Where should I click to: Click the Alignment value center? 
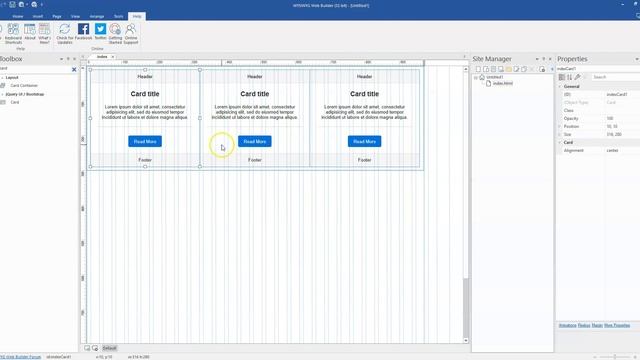(612, 151)
